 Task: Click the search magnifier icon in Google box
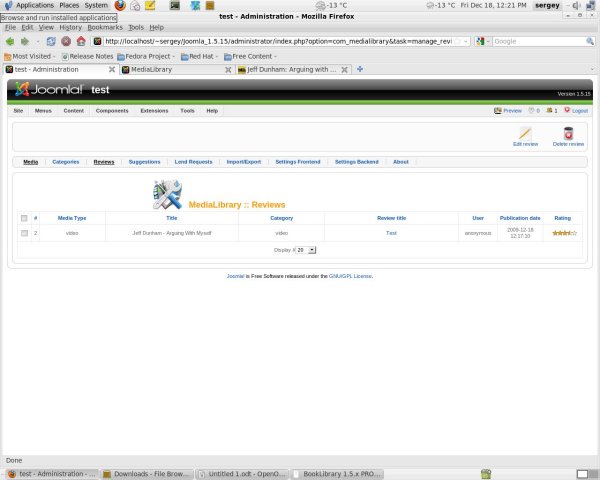[x=590, y=41]
